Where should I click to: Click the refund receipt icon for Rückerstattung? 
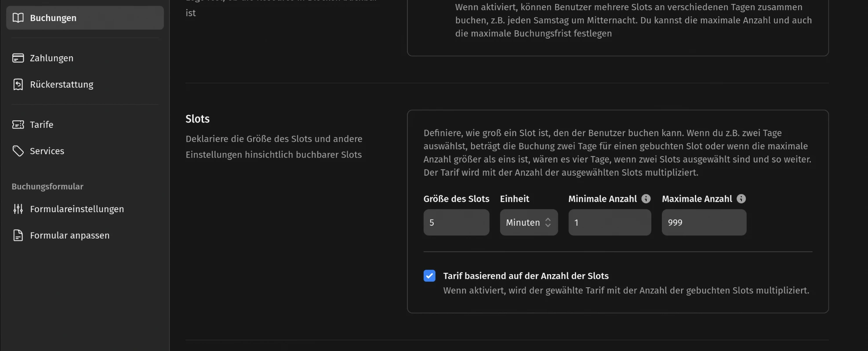(18, 84)
